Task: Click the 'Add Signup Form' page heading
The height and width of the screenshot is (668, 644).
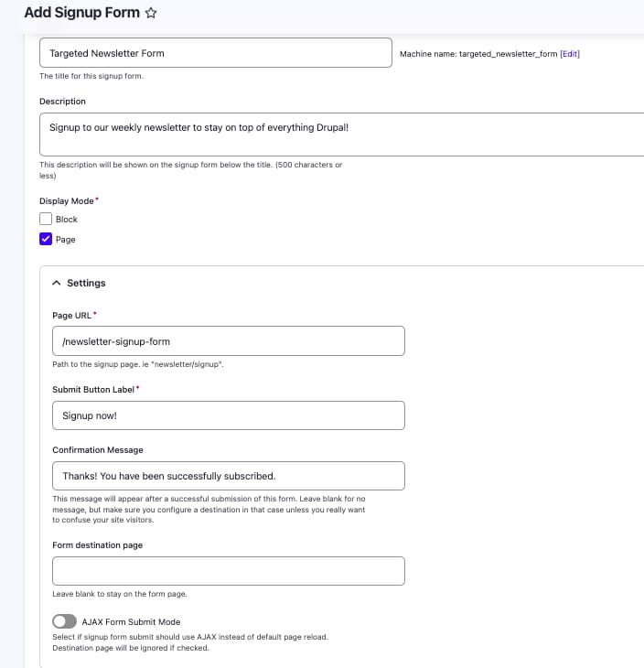Action: [81, 13]
